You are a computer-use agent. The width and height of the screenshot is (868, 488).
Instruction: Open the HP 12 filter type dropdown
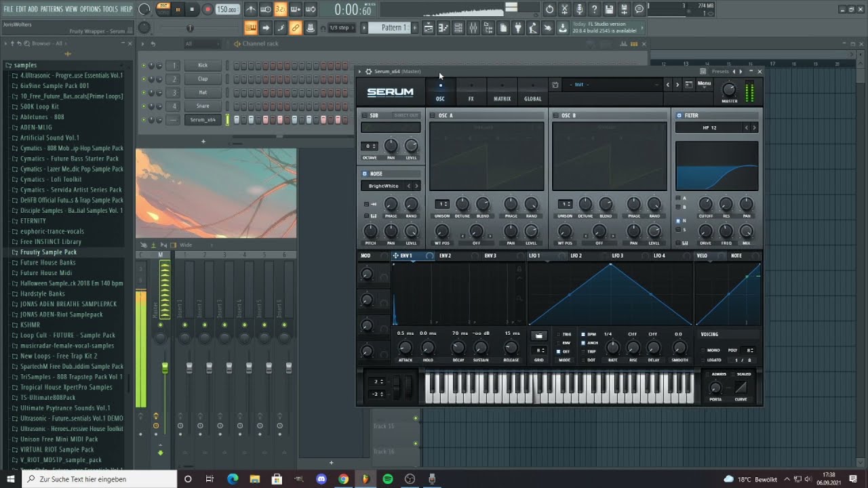pos(710,127)
